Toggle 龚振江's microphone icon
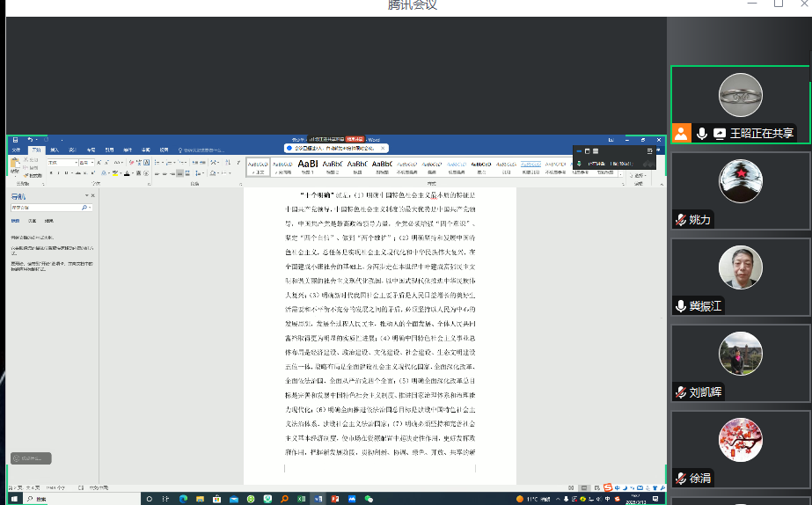Viewport: 812px width, 505px height. [680, 305]
